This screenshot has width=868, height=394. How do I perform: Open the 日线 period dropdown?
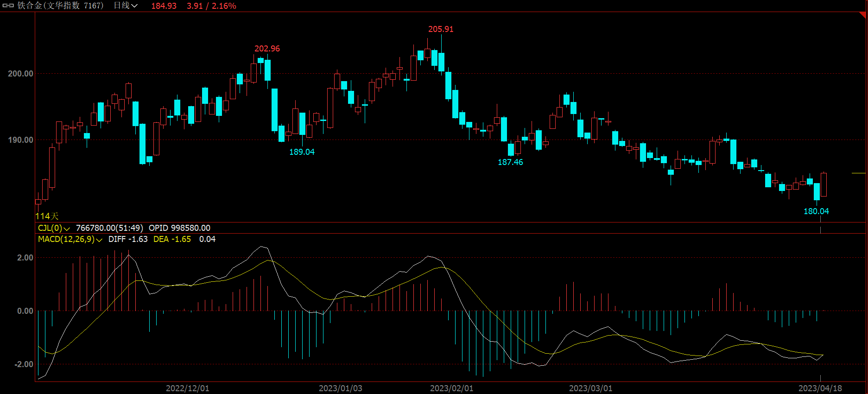[x=126, y=6]
